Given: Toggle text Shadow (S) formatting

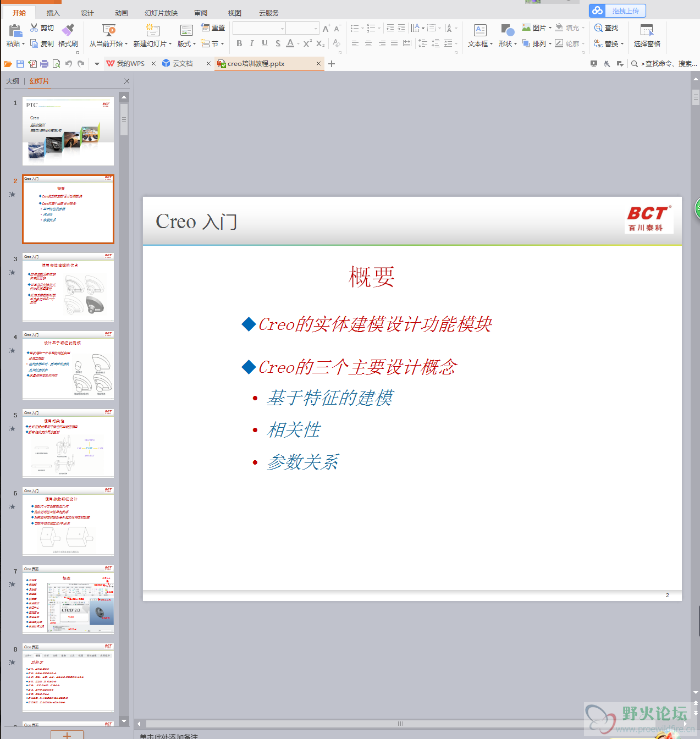Looking at the screenshot, I should 278,43.
